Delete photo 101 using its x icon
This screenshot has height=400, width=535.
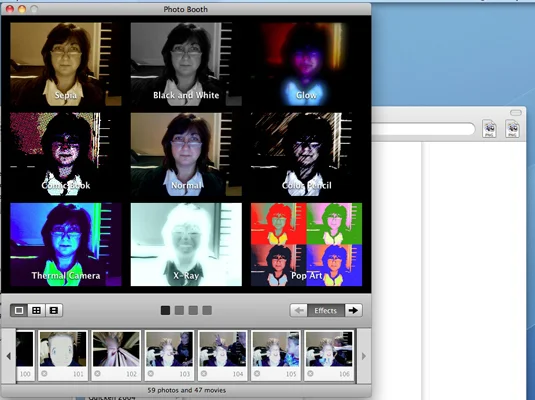[44, 374]
